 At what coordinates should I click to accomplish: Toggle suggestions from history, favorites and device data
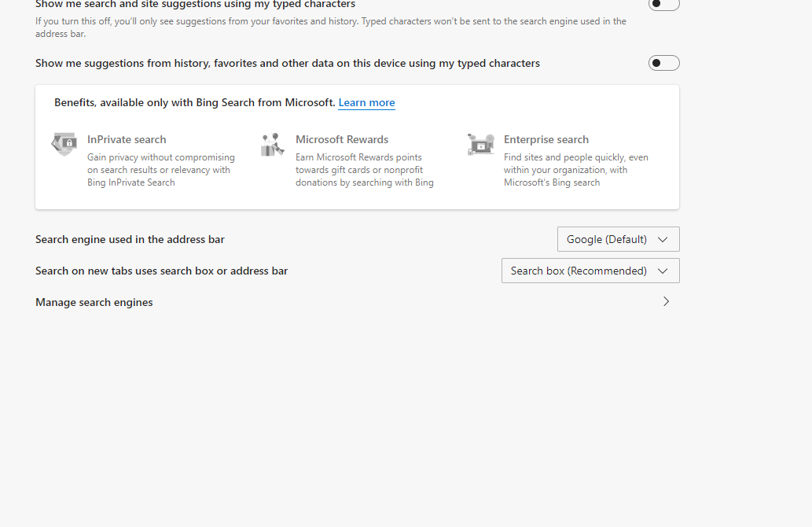tap(663, 62)
